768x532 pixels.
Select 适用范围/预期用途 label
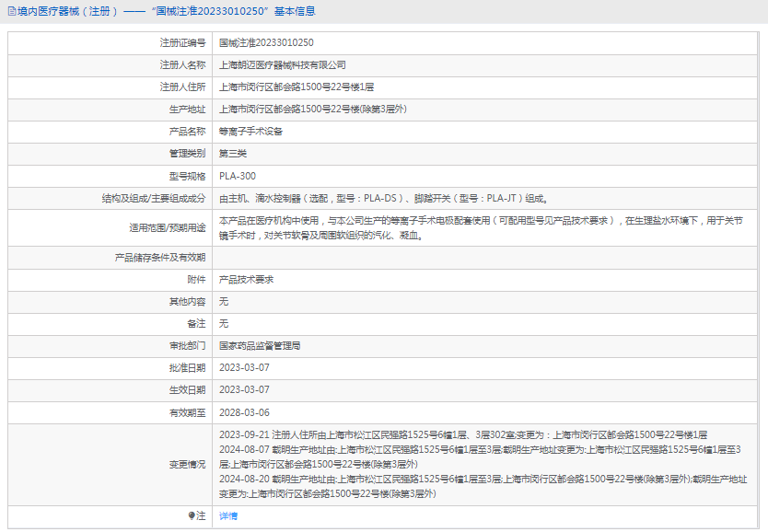pyautogui.click(x=168, y=228)
